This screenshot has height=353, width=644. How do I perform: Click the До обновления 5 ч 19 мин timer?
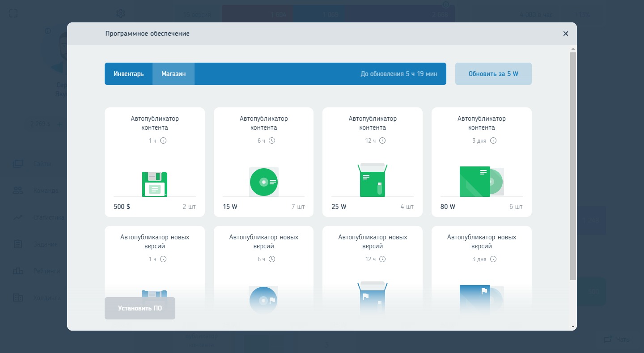tap(399, 74)
